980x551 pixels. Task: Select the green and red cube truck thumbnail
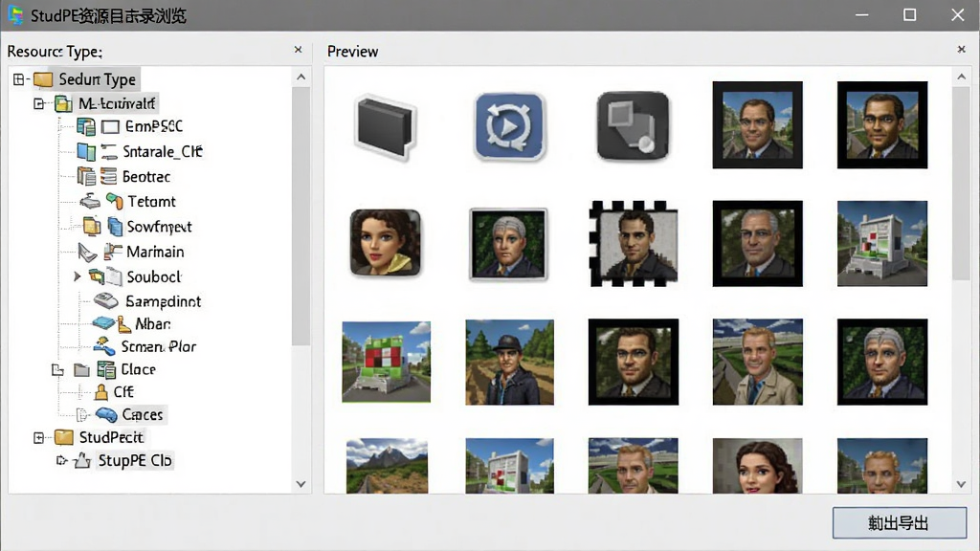coord(387,362)
